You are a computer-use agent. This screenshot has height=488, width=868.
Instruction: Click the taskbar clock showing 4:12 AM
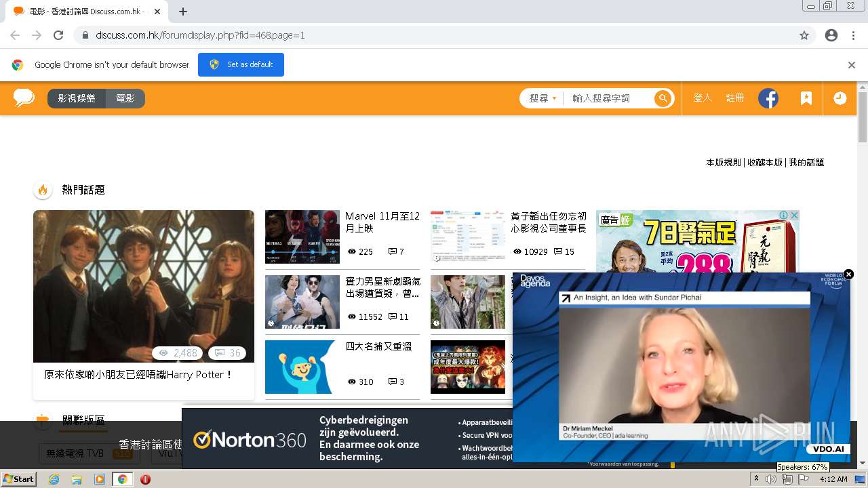pos(833,479)
